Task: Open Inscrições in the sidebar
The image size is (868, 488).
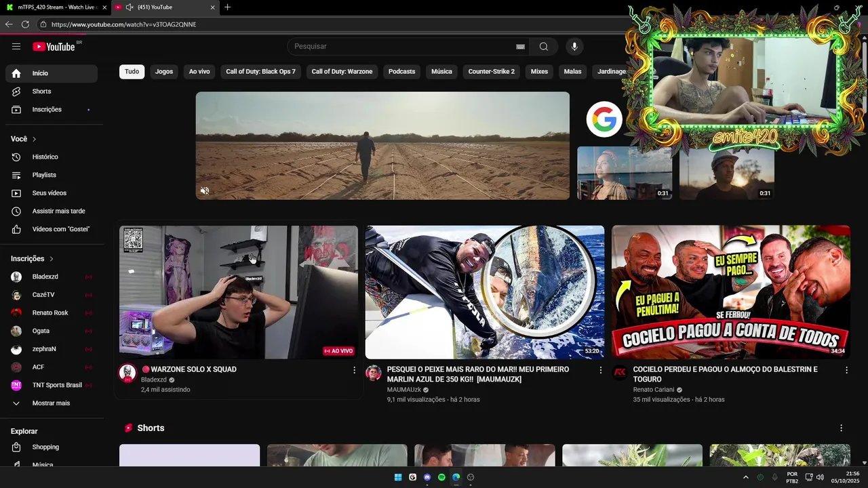Action: click(52, 109)
